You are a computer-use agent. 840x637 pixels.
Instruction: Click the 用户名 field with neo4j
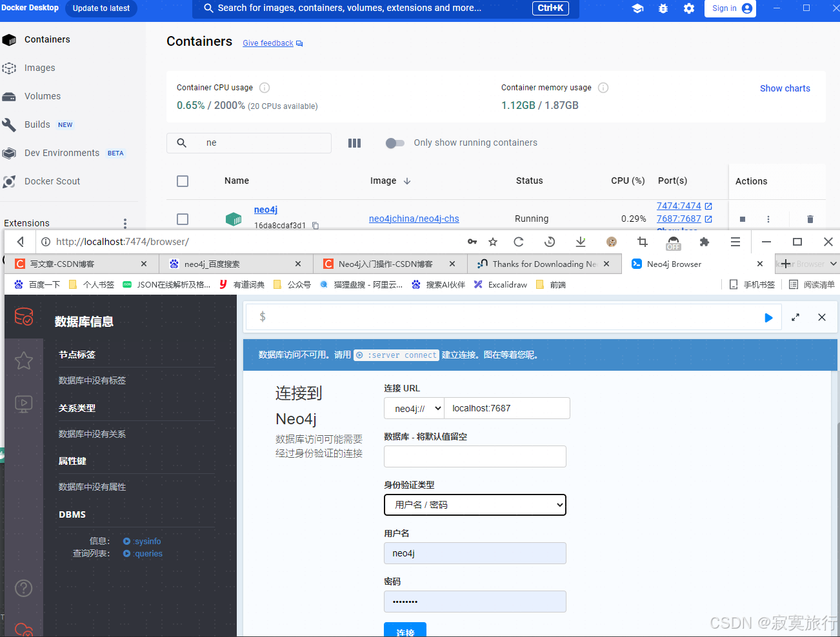[475, 553]
